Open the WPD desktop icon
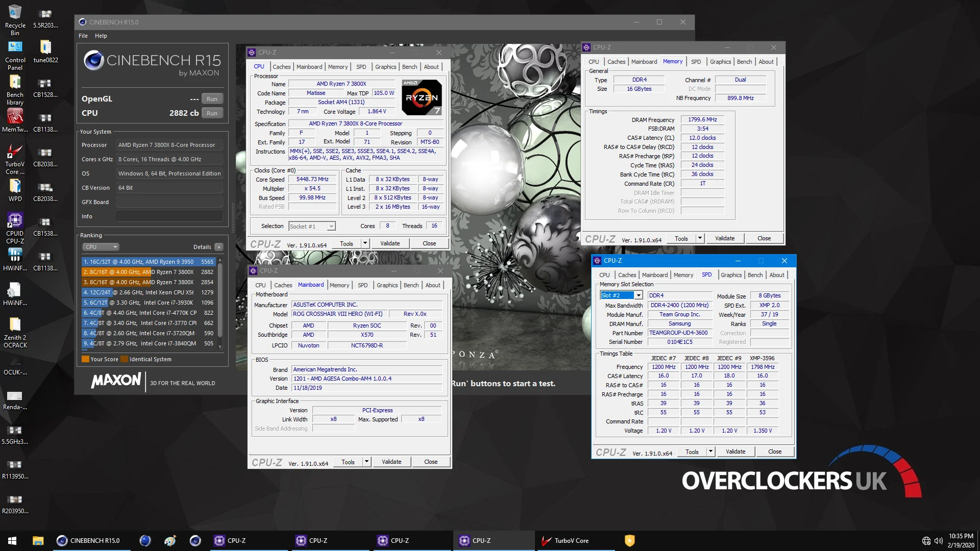980x551 pixels. (x=15, y=190)
